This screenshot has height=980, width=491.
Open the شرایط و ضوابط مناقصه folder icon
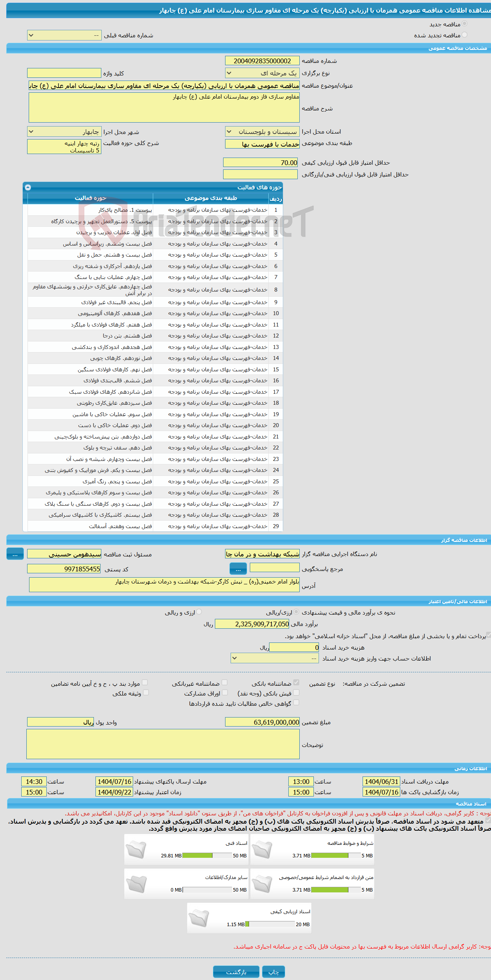(262, 850)
